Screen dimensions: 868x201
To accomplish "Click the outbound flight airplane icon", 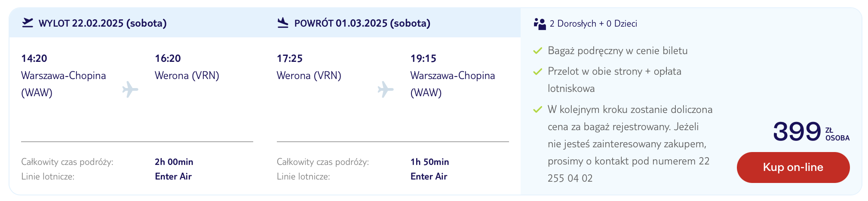I will click(130, 89).
